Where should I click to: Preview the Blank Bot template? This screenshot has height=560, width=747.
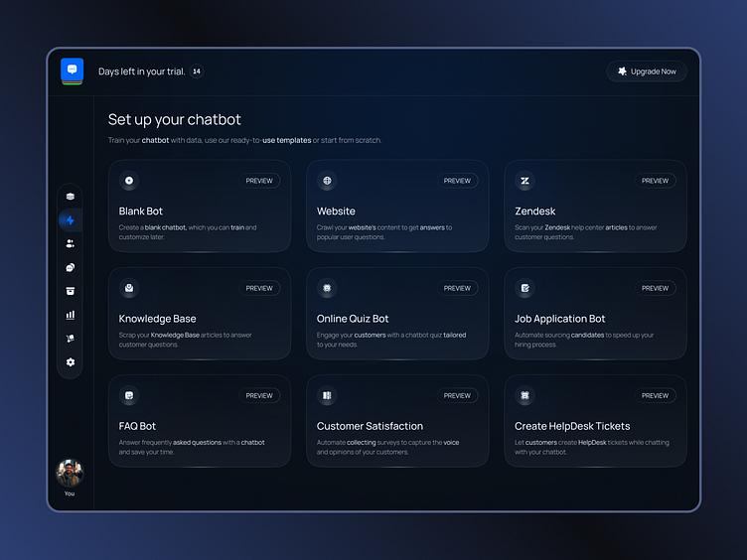(259, 181)
